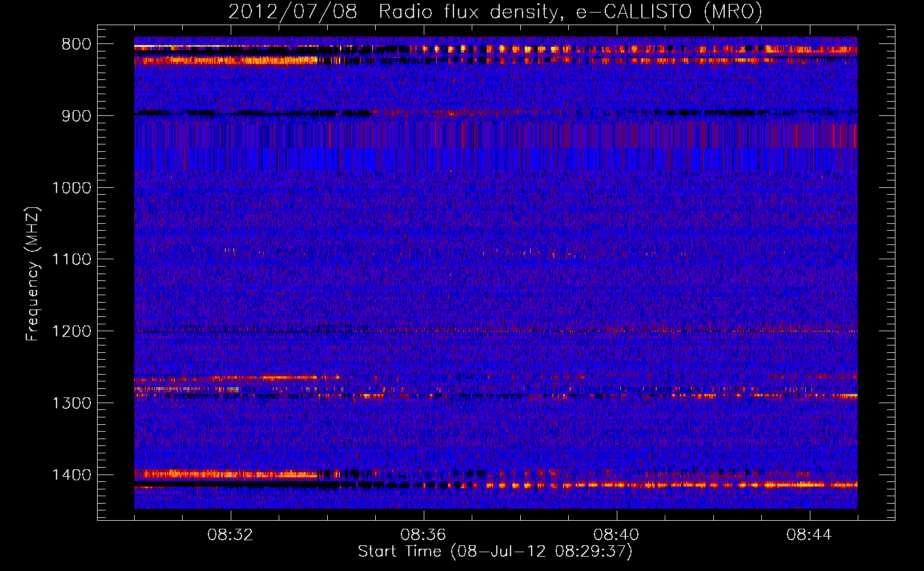Click the 08:32 time tick label
Image resolution: width=924 pixels, height=571 pixels.
point(230,535)
